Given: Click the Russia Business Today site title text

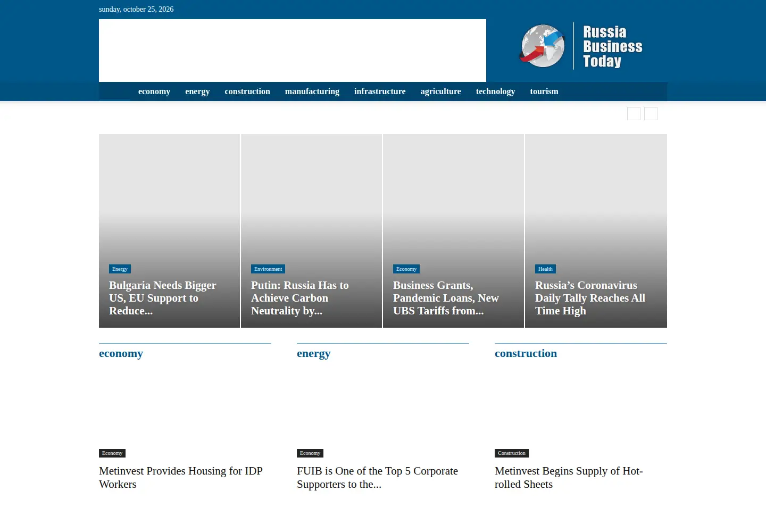Looking at the screenshot, I should coord(613,47).
